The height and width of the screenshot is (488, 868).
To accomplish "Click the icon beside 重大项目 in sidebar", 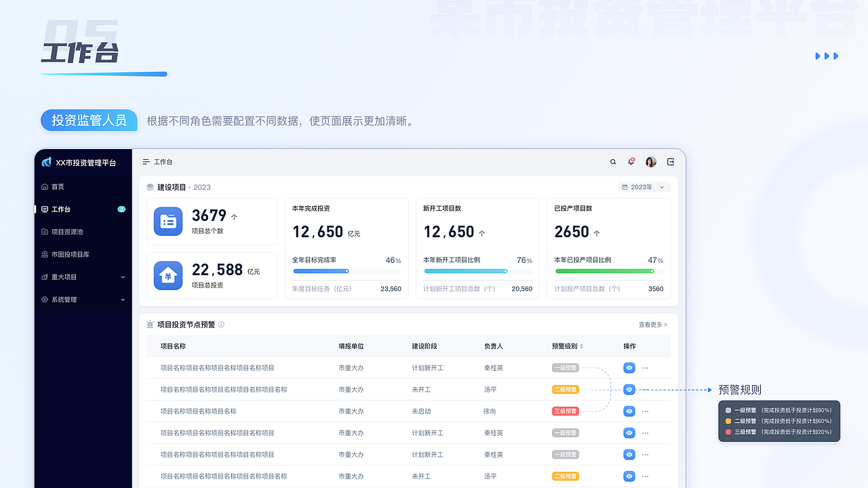I will (x=45, y=277).
